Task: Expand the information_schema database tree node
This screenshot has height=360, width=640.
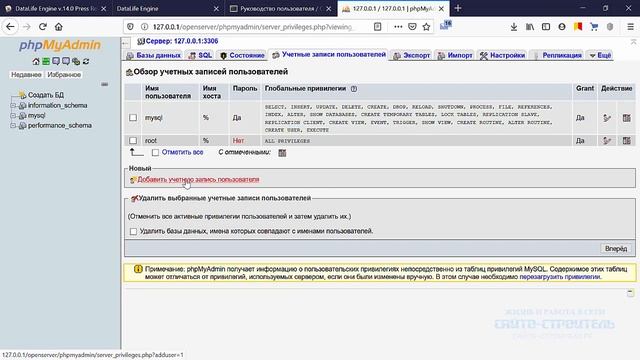Action: pos(13,105)
